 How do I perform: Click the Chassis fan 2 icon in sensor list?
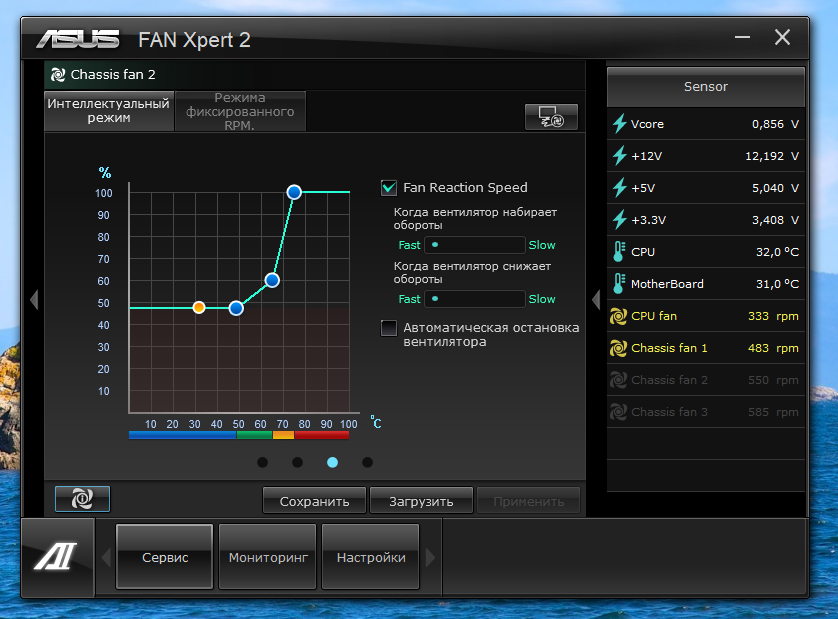tap(618, 380)
